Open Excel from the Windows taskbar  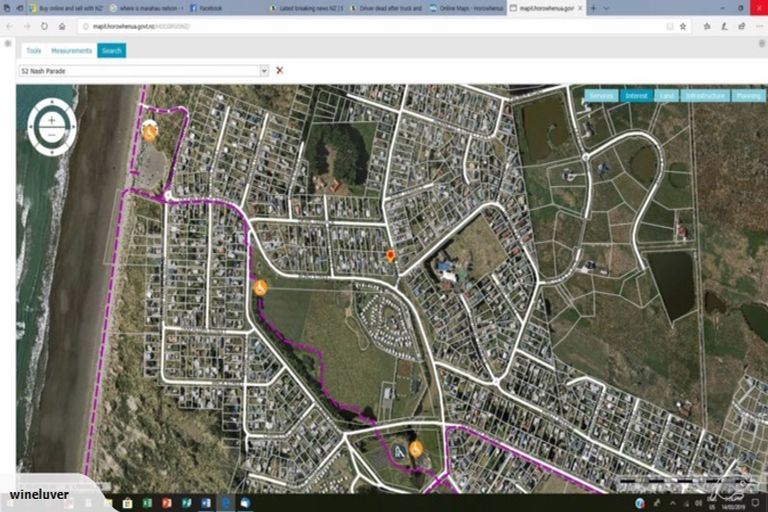(146, 502)
